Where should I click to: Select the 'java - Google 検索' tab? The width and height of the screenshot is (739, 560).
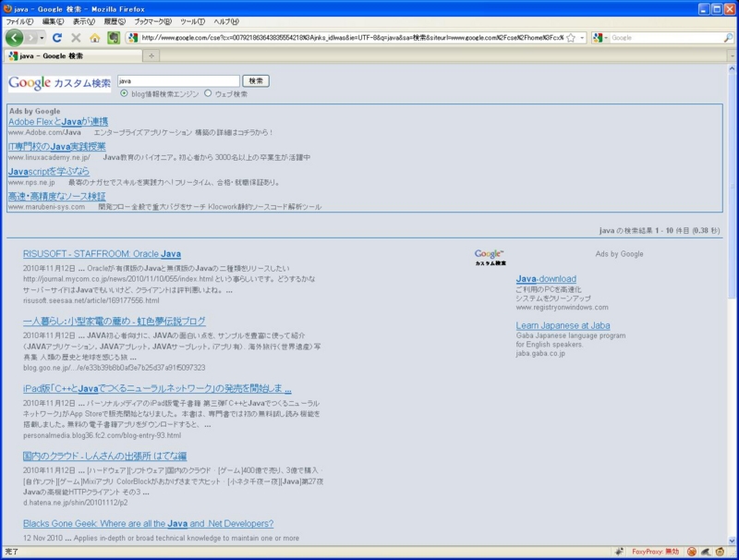point(74,55)
